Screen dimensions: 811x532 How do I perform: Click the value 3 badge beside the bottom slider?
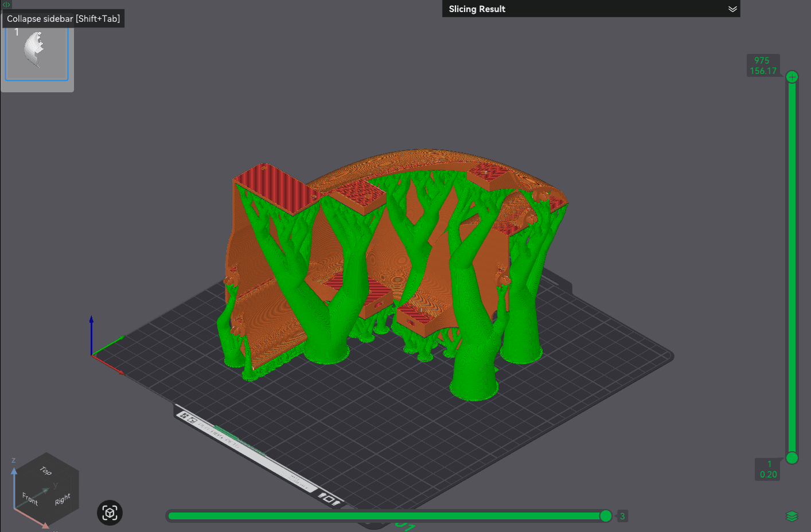(x=622, y=515)
